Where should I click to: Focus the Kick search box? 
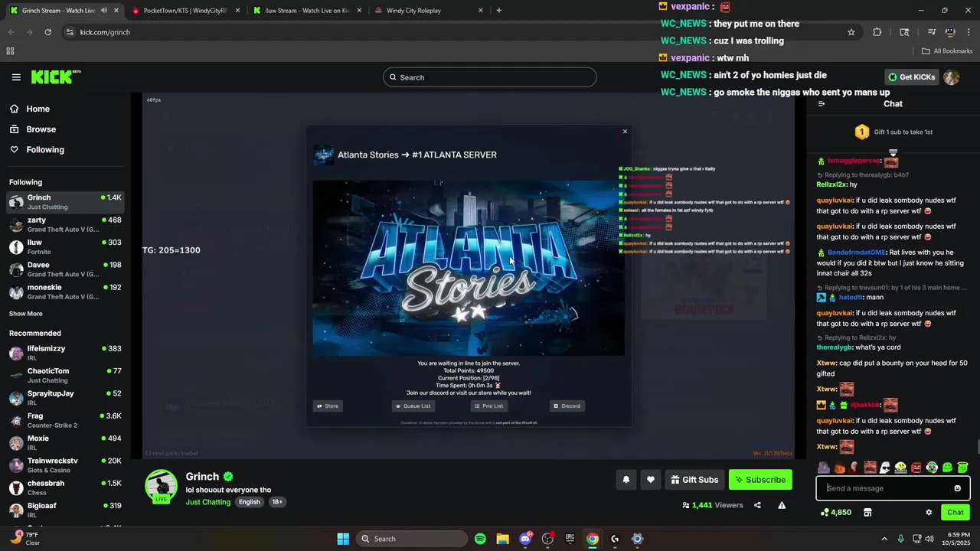[x=490, y=77]
